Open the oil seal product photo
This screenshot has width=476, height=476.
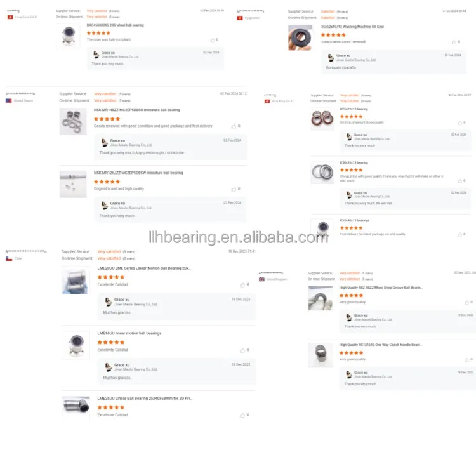300,37
